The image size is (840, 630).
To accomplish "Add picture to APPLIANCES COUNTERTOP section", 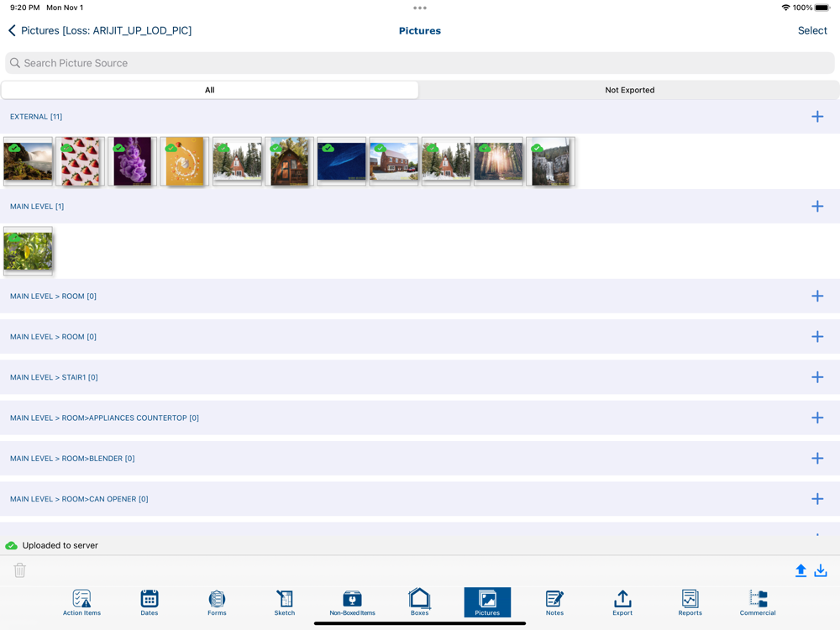I will point(817,417).
